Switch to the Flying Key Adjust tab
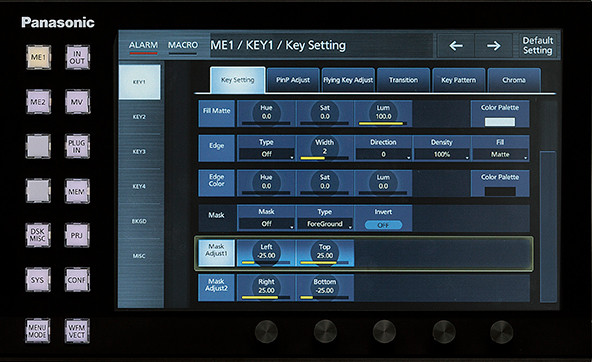Viewport: 592px width, 362px height. (348, 80)
